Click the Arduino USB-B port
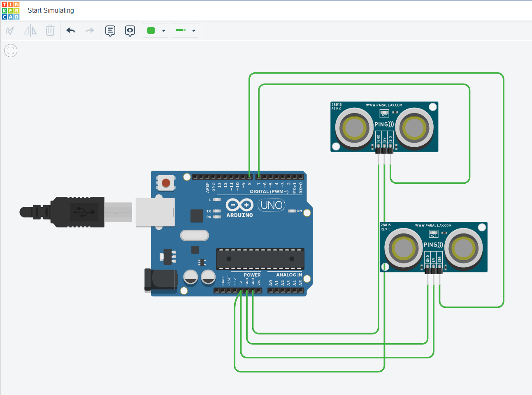Image resolution: width=532 pixels, height=395 pixels. pyautogui.click(x=155, y=212)
